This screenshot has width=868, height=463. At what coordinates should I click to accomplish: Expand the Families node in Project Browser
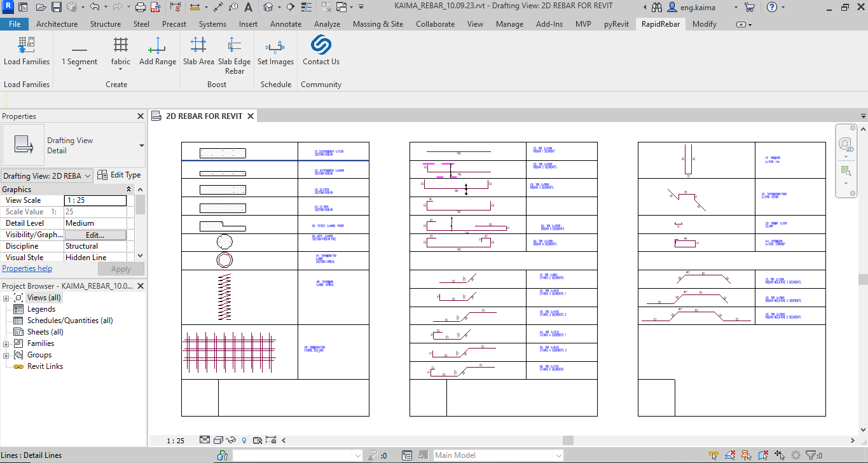pos(6,343)
